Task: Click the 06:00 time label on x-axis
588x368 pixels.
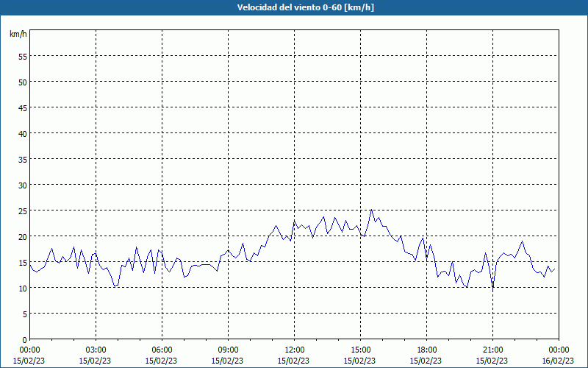Action: click(162, 350)
